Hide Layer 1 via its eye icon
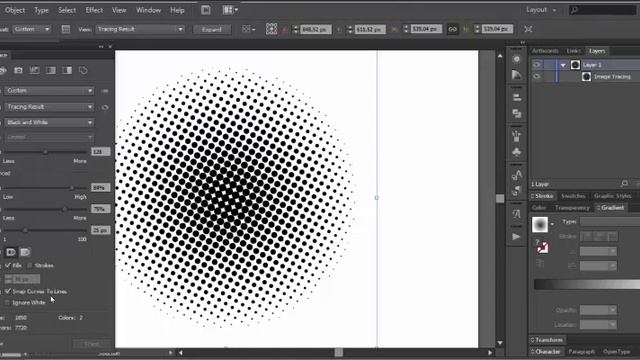640x360 pixels. (536, 65)
